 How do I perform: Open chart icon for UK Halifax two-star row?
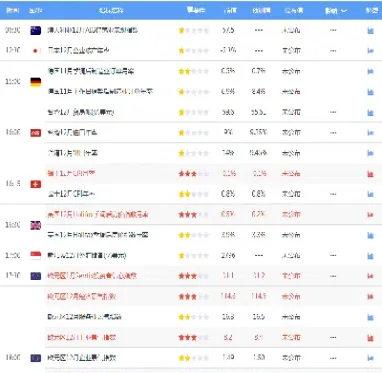(370, 235)
